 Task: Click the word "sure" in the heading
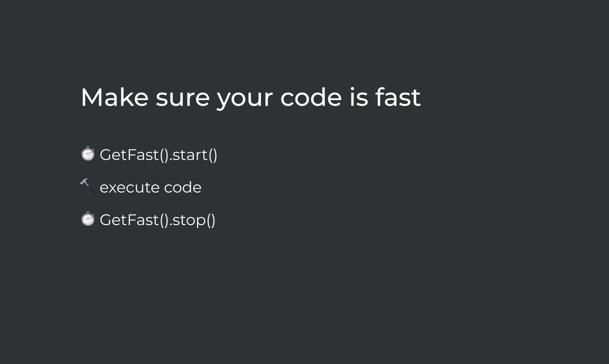coord(183,100)
